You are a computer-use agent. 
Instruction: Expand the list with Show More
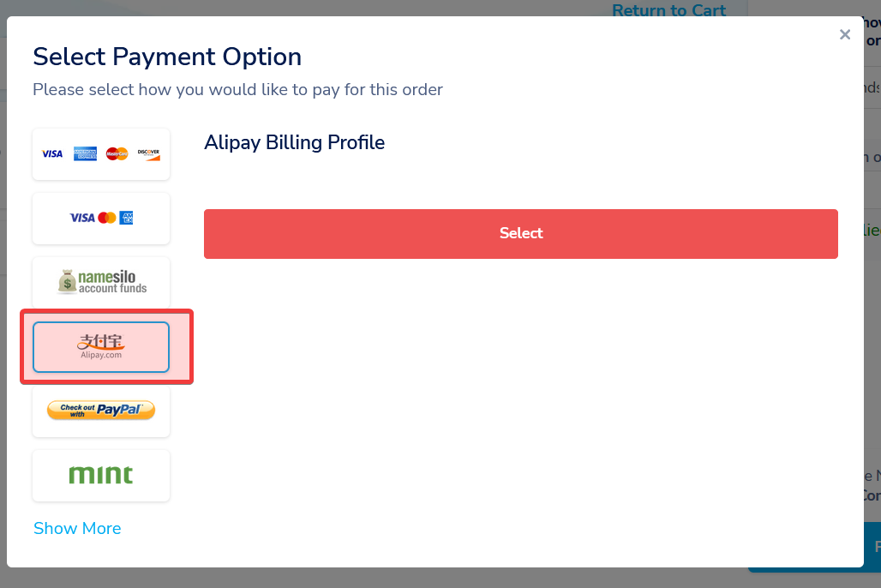tap(77, 528)
